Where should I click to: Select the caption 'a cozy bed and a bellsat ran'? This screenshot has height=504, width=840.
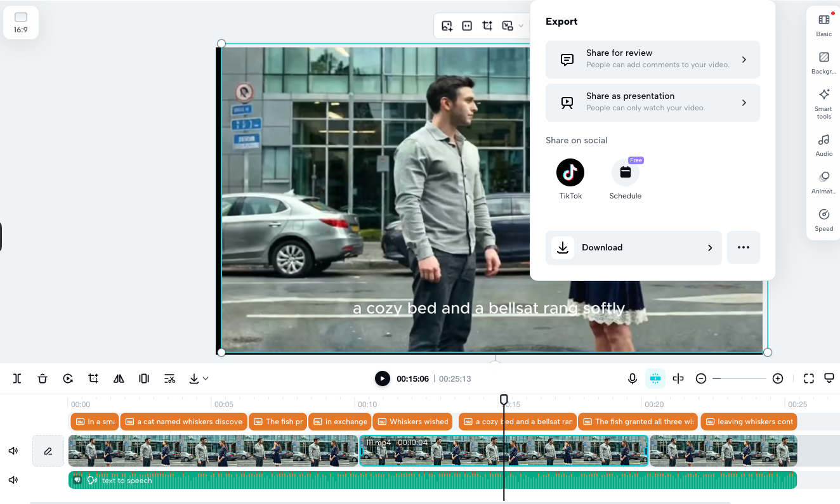coord(517,422)
